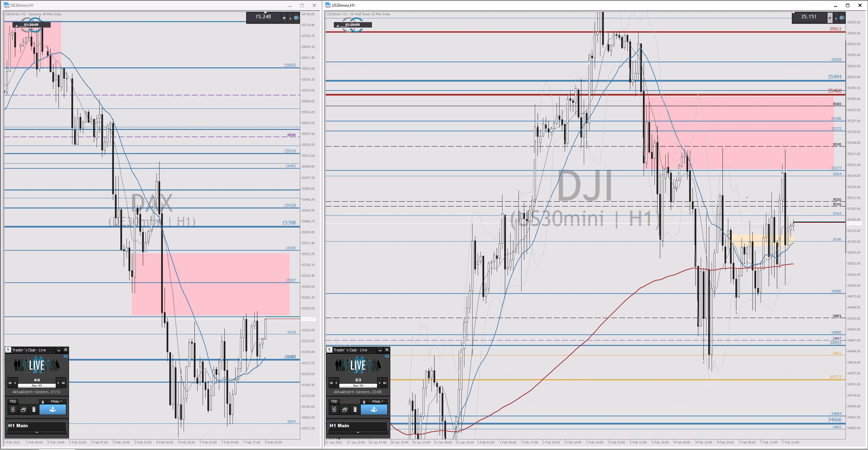This screenshot has height=450, width=868.
Task: Select H1 Main field in DE30mini panel
Action: point(37,425)
